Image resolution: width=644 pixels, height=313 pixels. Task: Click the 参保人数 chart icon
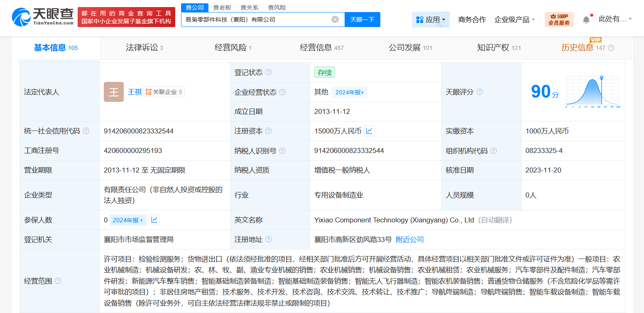pos(154,219)
